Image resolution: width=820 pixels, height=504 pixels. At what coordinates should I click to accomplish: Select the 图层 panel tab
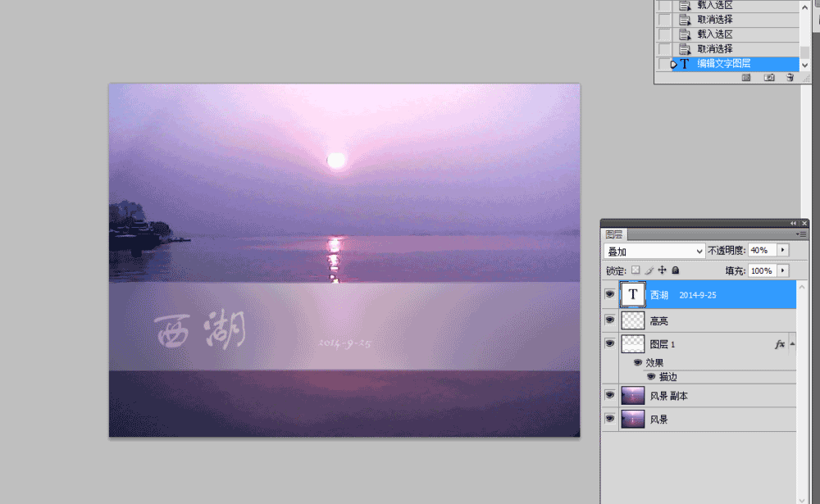tap(614, 234)
